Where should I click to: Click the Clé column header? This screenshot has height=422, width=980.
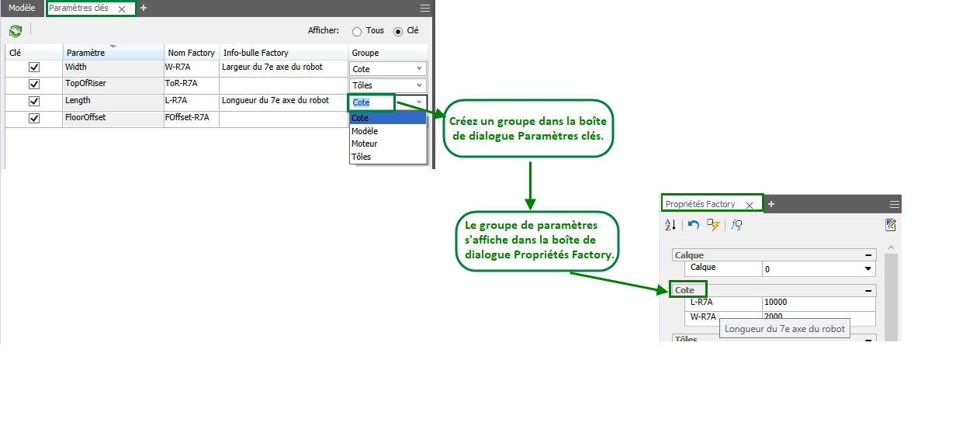(x=33, y=53)
